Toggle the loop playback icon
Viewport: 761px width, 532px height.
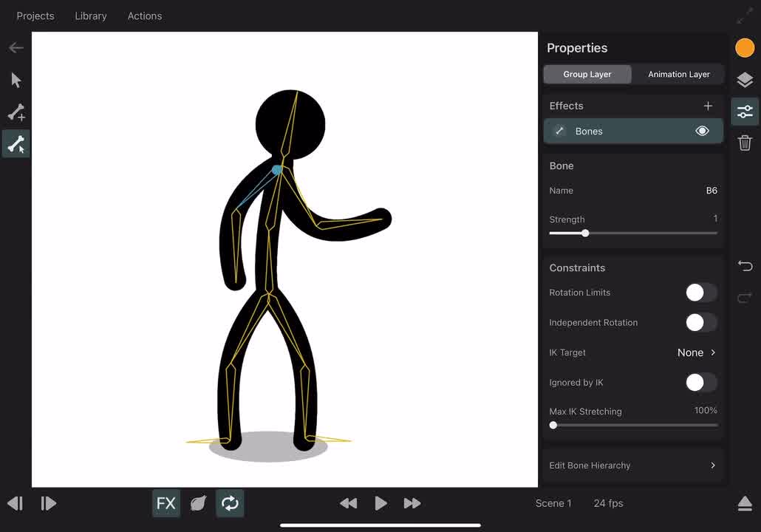click(230, 503)
